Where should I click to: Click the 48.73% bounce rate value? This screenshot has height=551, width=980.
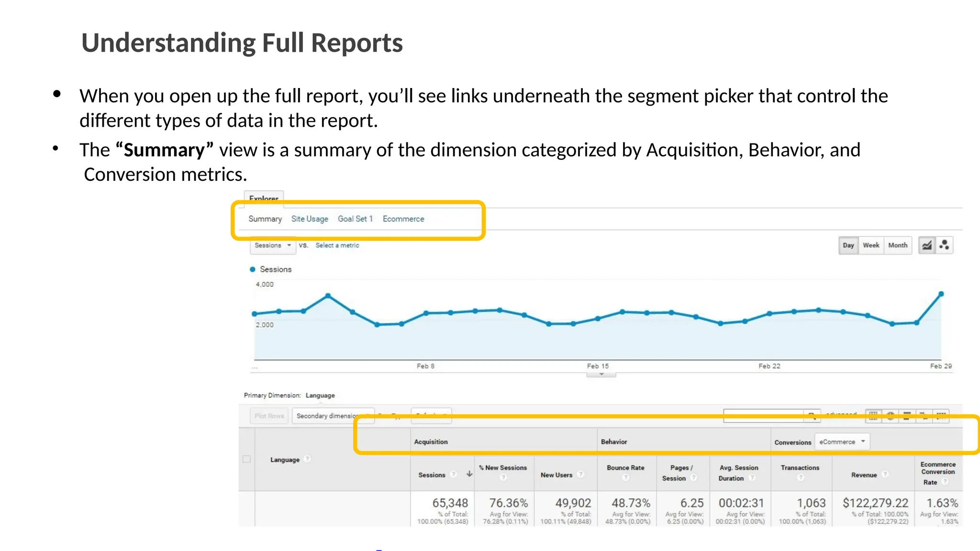pos(631,503)
